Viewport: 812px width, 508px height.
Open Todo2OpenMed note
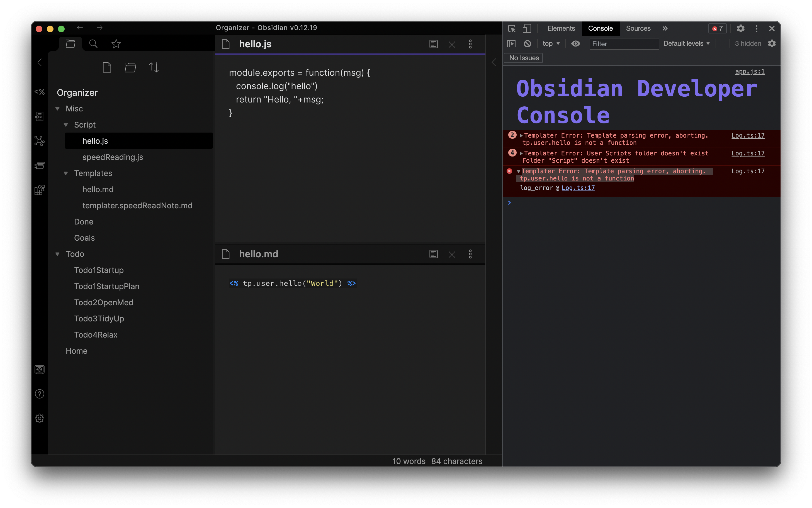pyautogui.click(x=103, y=302)
